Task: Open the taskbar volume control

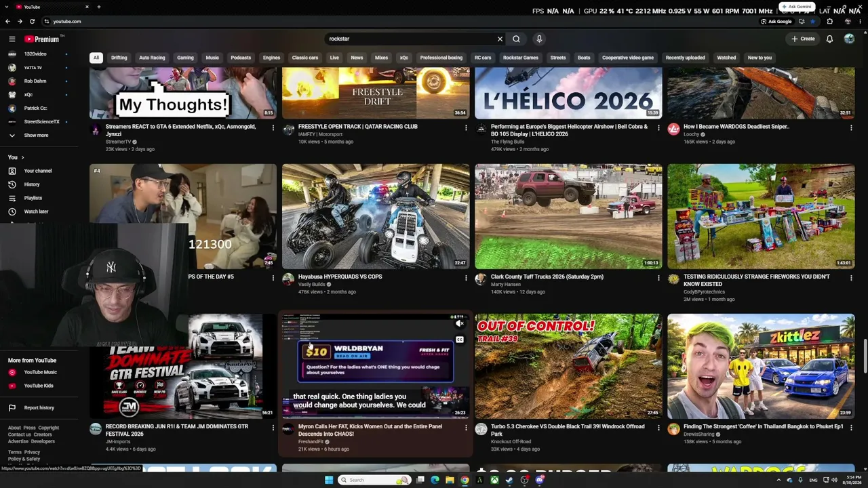Action: 834,480
